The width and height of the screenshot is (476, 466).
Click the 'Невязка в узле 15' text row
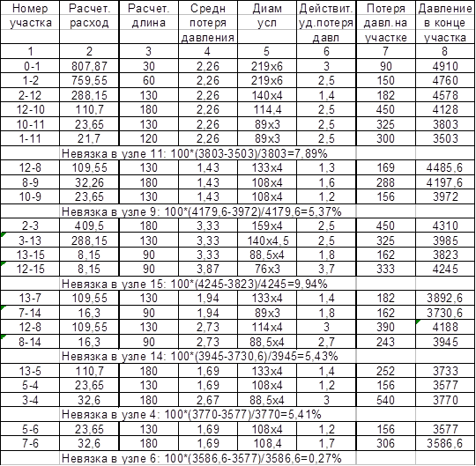tap(194, 284)
